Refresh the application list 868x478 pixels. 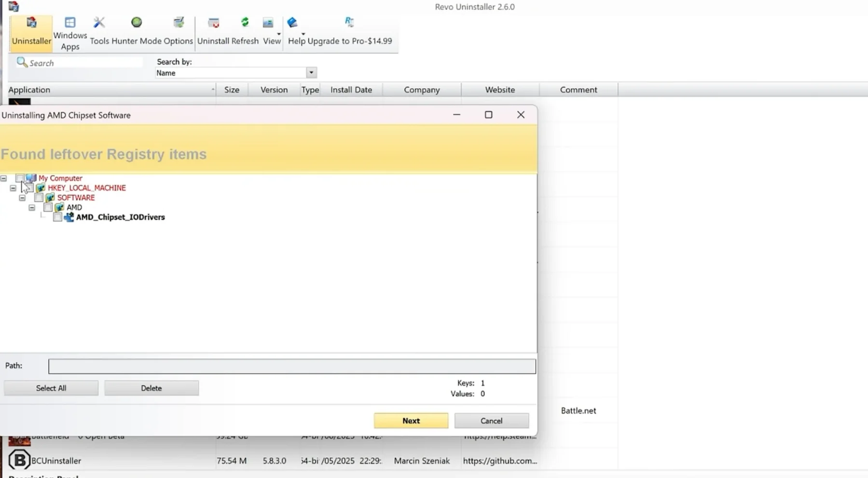pyautogui.click(x=245, y=32)
